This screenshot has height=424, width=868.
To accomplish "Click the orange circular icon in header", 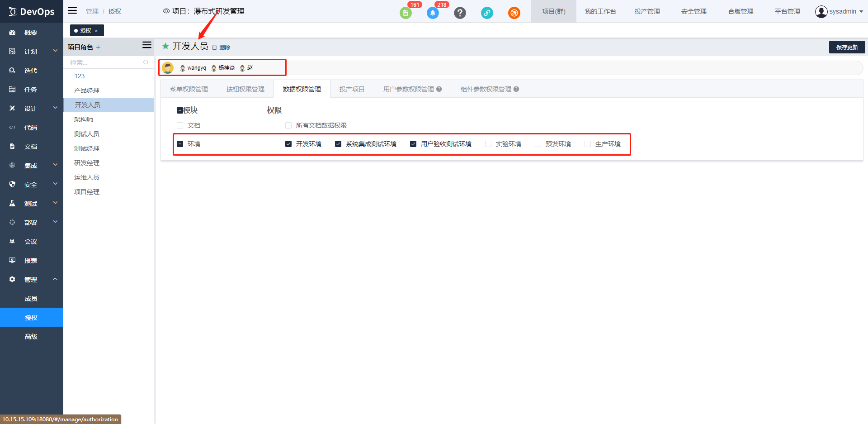I will coord(514,13).
